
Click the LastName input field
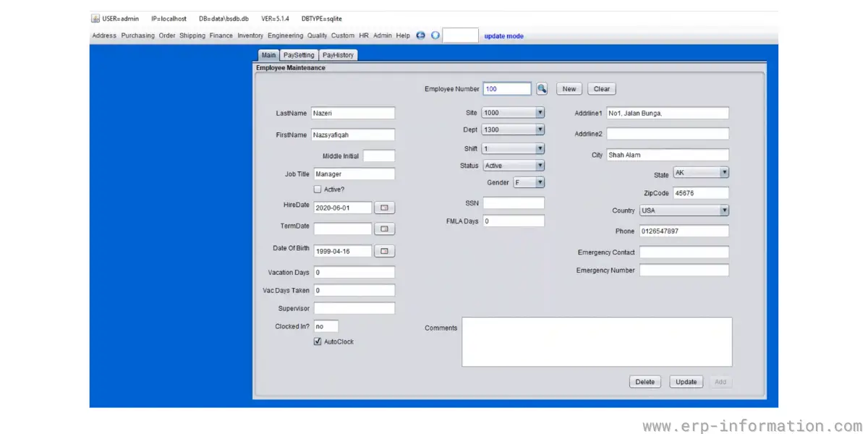click(353, 113)
